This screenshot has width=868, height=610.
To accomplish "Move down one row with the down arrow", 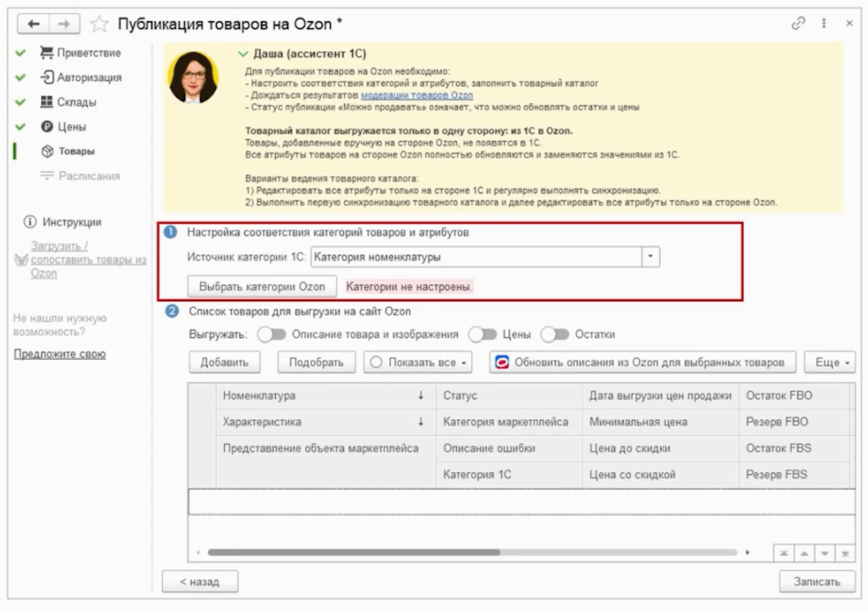I will (824, 552).
